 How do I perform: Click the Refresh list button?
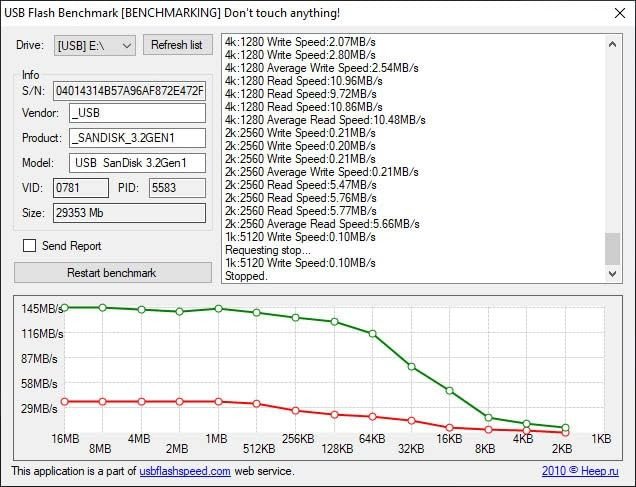click(177, 46)
